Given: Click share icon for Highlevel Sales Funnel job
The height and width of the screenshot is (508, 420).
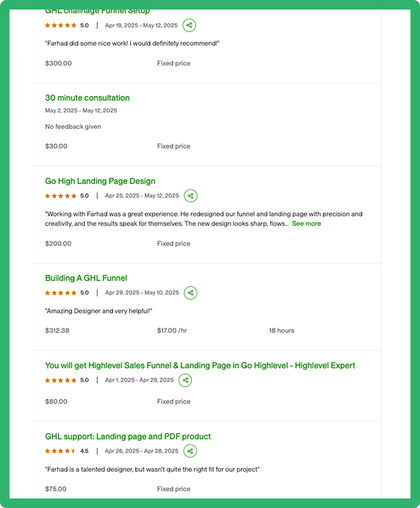Looking at the screenshot, I should point(185,380).
